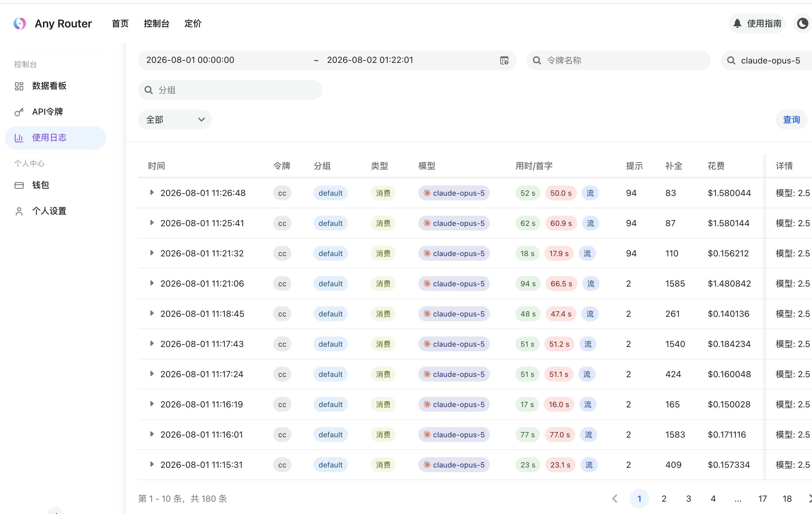Click the 47.4 s first-token tag

click(561, 314)
